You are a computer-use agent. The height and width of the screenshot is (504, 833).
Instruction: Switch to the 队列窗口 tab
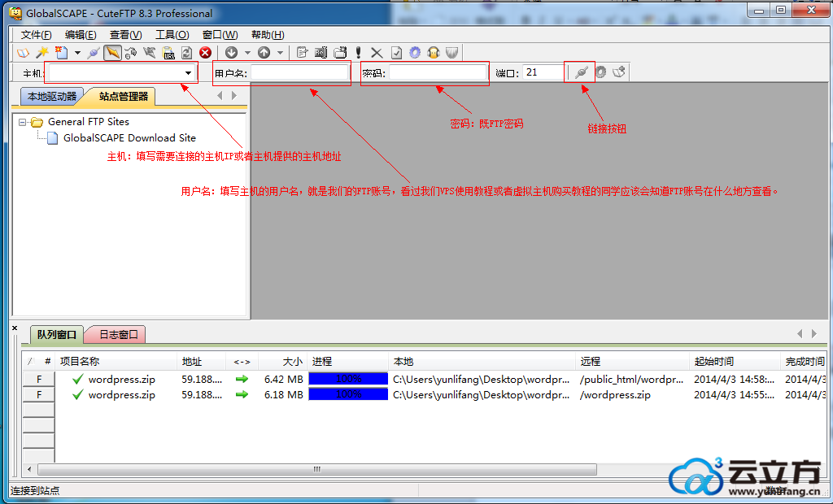(x=56, y=335)
